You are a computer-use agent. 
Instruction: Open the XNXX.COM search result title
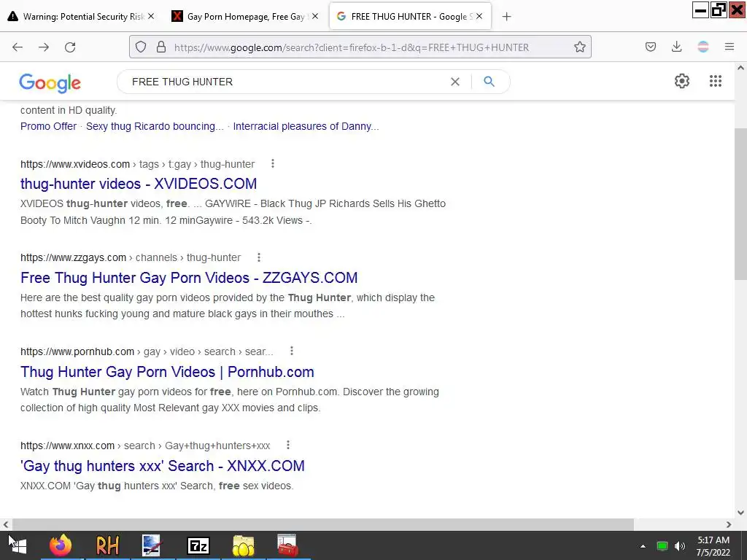coord(163,466)
